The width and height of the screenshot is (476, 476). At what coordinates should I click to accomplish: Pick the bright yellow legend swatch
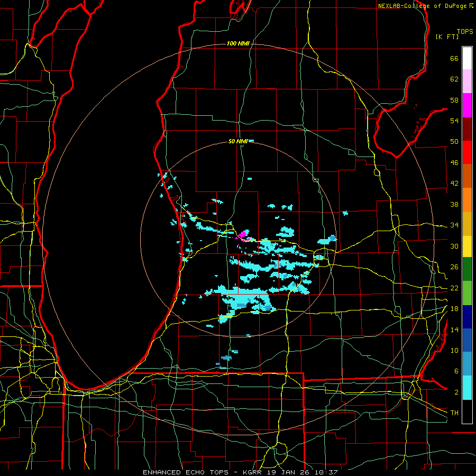pos(467,246)
